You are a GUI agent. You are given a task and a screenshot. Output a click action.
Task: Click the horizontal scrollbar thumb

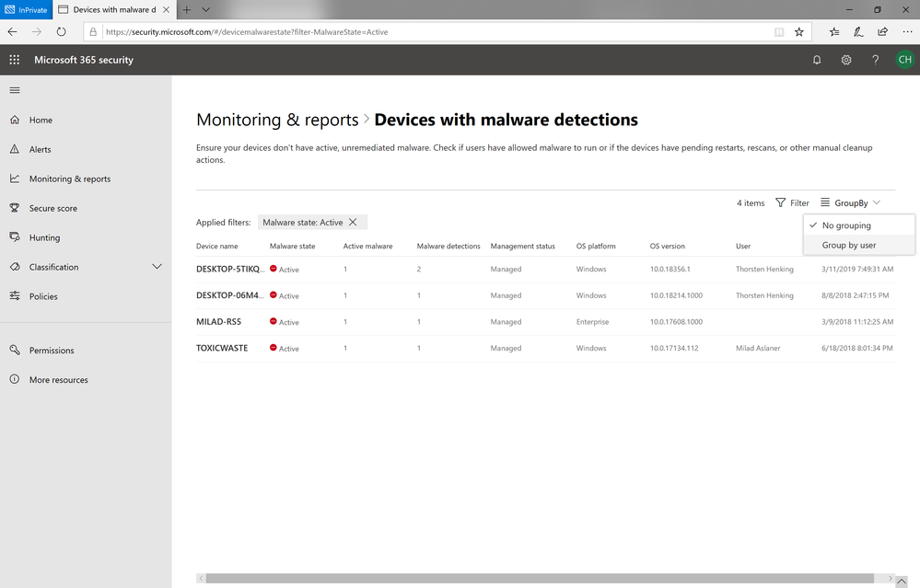(540, 579)
